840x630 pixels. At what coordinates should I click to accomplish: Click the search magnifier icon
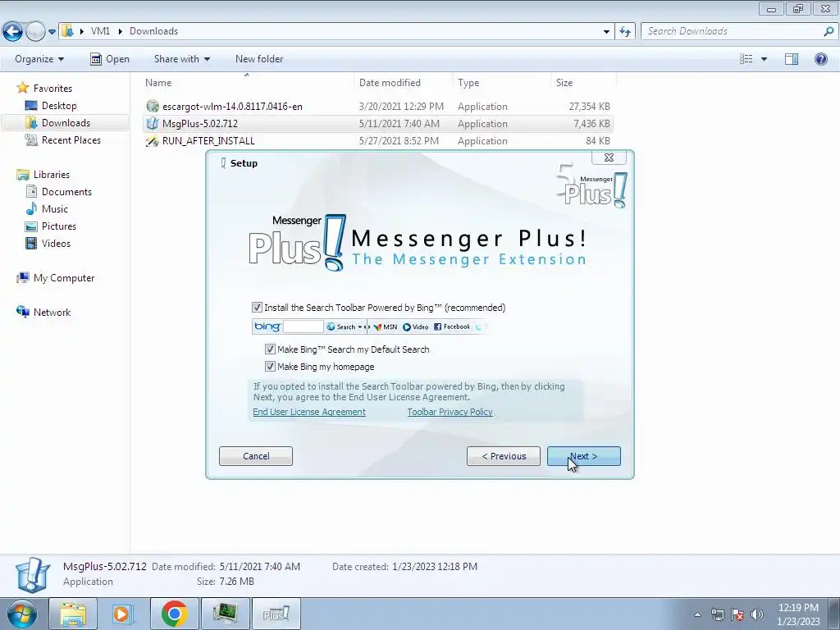pos(829,31)
